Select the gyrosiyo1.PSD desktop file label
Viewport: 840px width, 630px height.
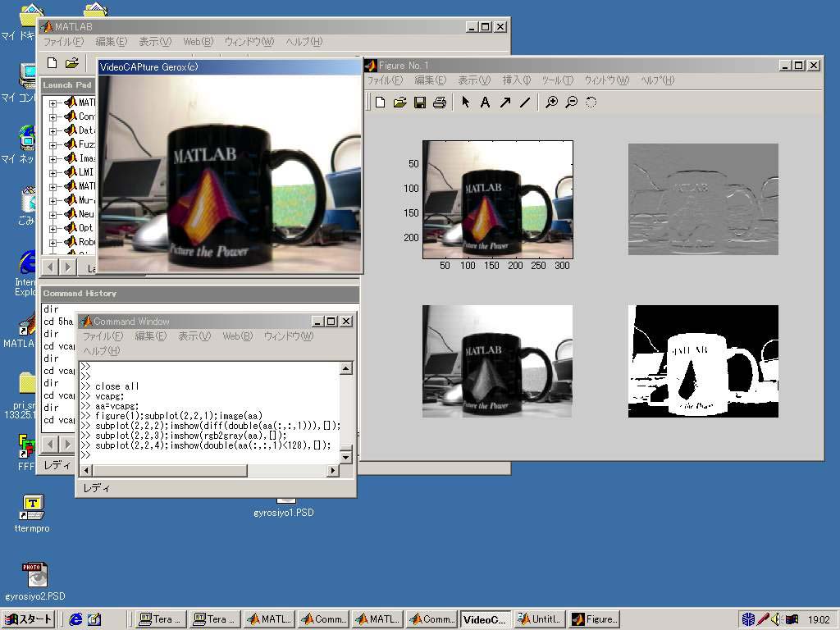point(283,513)
